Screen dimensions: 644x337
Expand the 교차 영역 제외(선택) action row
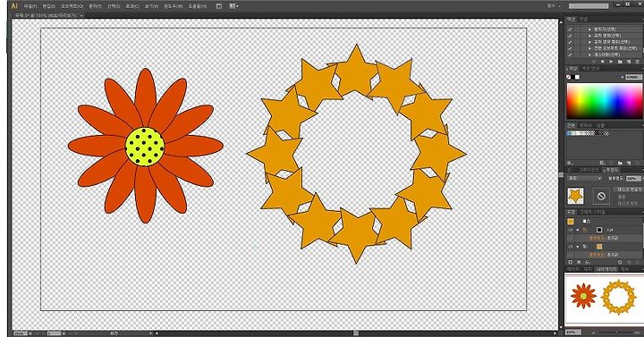(x=589, y=42)
